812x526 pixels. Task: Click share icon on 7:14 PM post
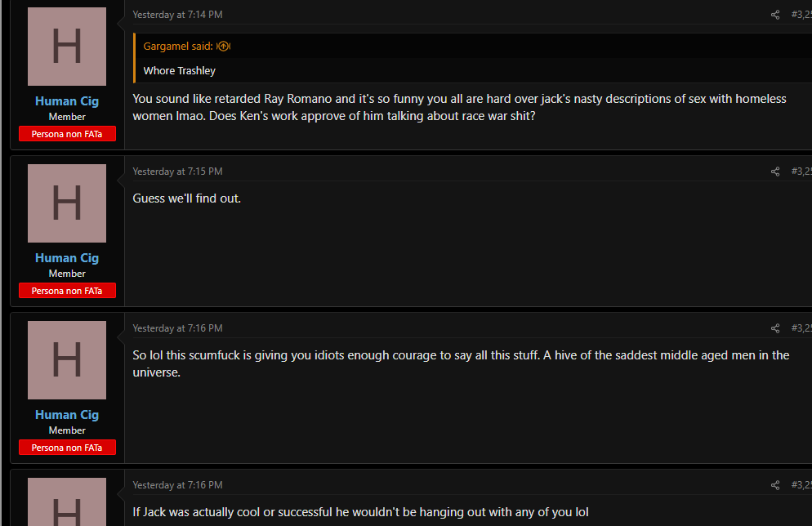coord(774,15)
